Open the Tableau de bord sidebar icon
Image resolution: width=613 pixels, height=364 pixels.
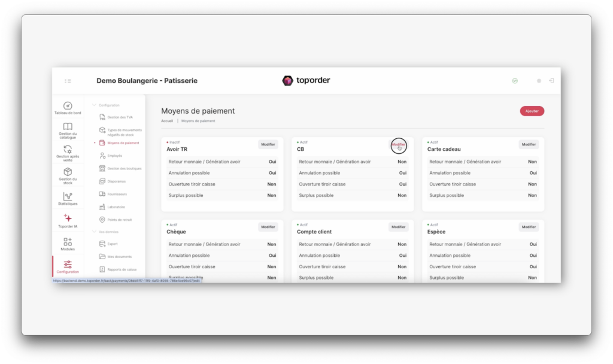tap(68, 107)
